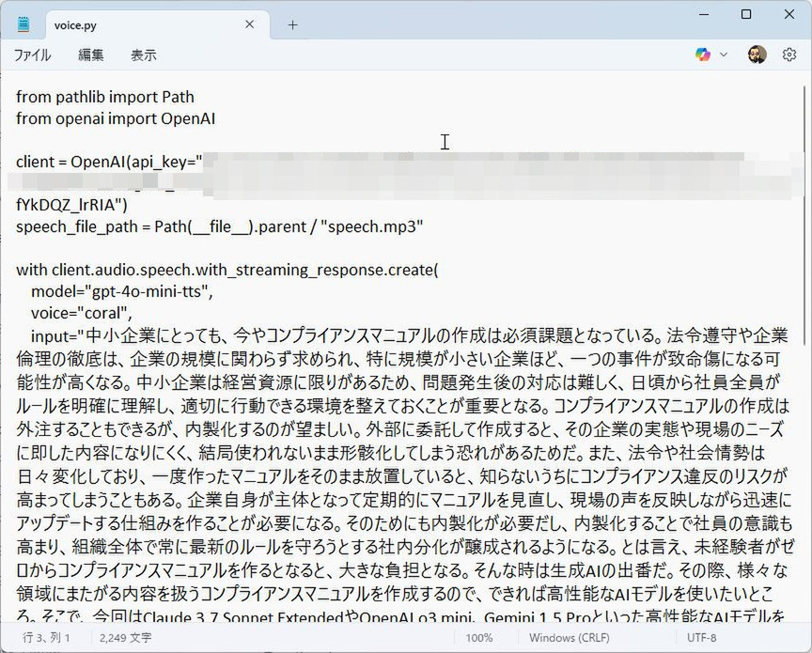Screen dimensions: 812x653
Task: Click the Windows (CRLF) line ending
Action: [570, 637]
